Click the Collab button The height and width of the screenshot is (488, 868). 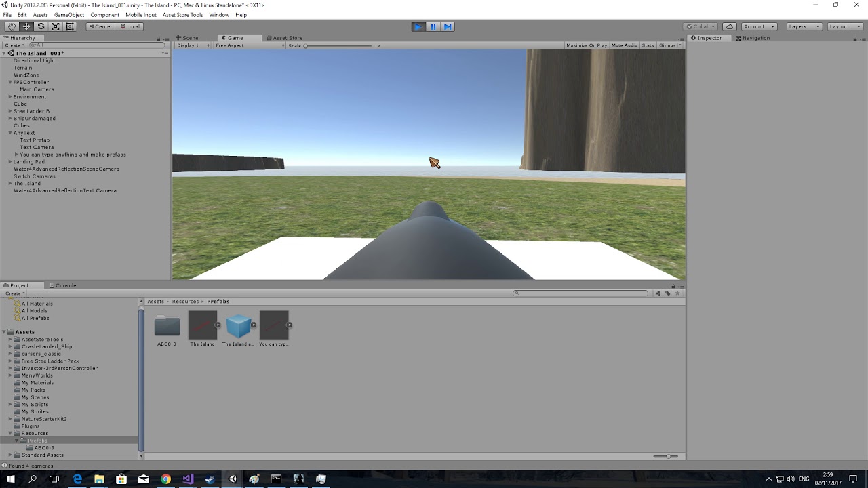click(x=701, y=26)
